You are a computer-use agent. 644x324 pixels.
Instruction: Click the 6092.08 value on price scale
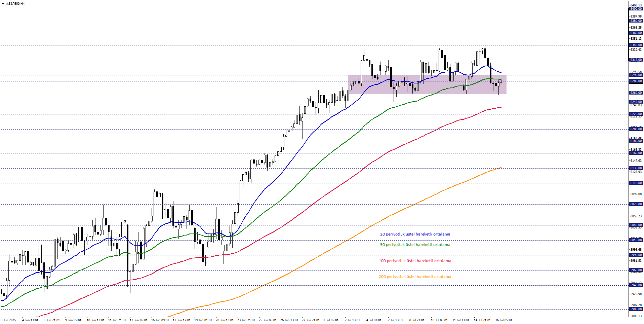[x=636, y=194]
